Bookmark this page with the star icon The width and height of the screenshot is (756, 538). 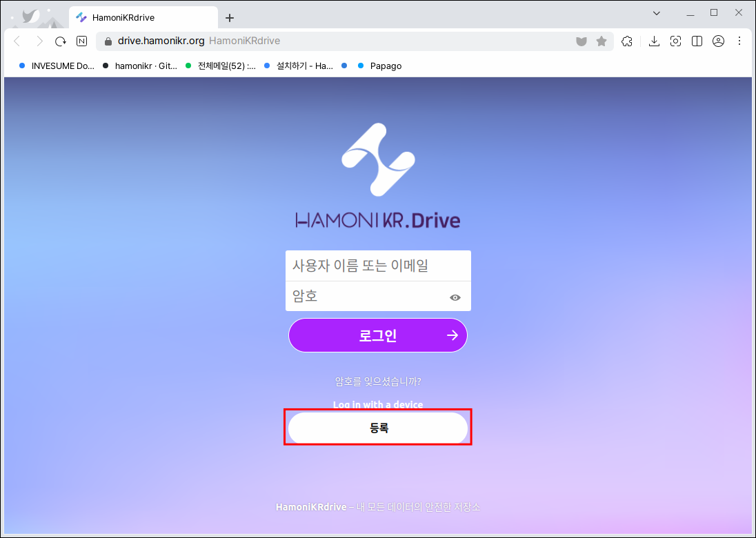coord(601,41)
